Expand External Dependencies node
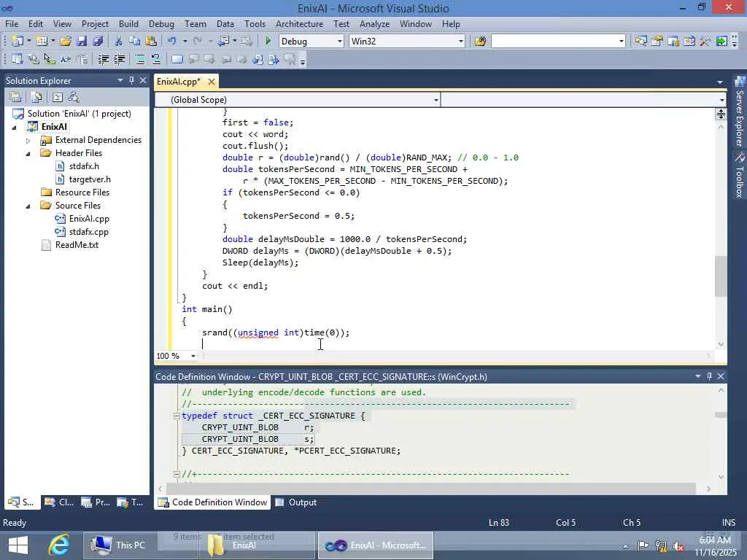747x560 pixels. pyautogui.click(x=28, y=141)
